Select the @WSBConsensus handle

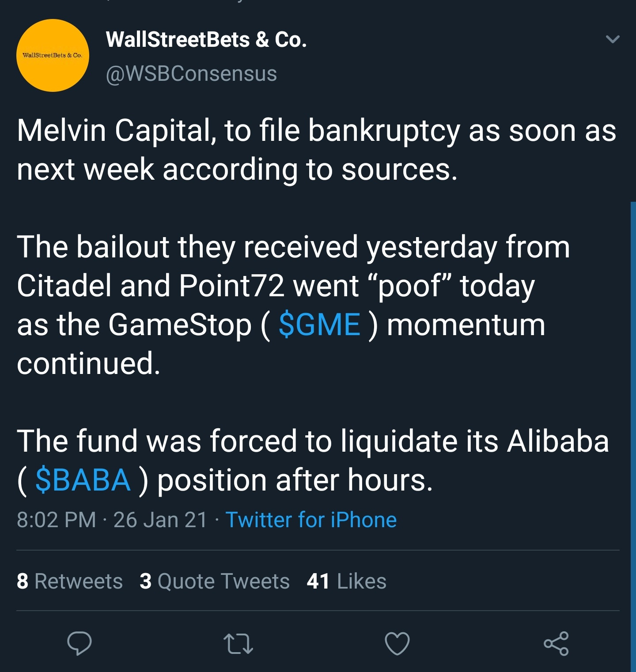coord(191,73)
